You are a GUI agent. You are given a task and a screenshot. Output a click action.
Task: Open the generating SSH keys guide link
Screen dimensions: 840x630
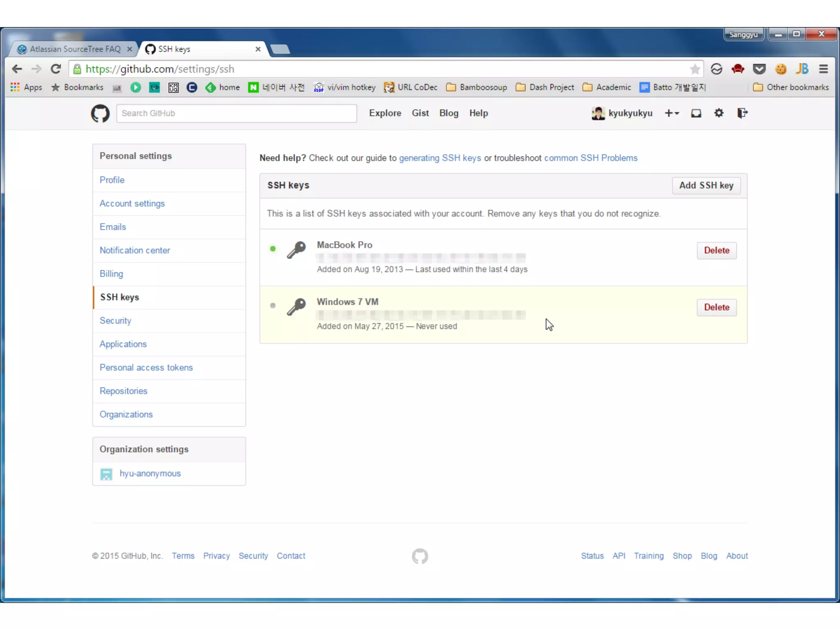click(440, 158)
